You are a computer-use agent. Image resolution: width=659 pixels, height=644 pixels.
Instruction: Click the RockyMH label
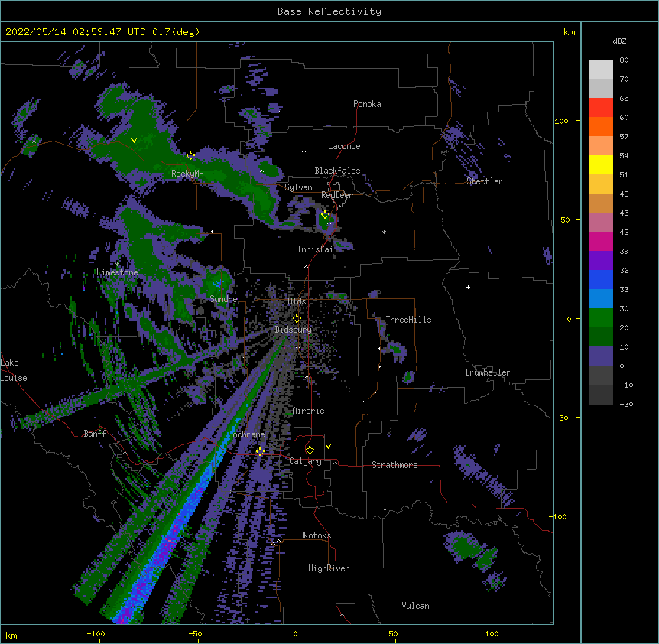tap(187, 174)
